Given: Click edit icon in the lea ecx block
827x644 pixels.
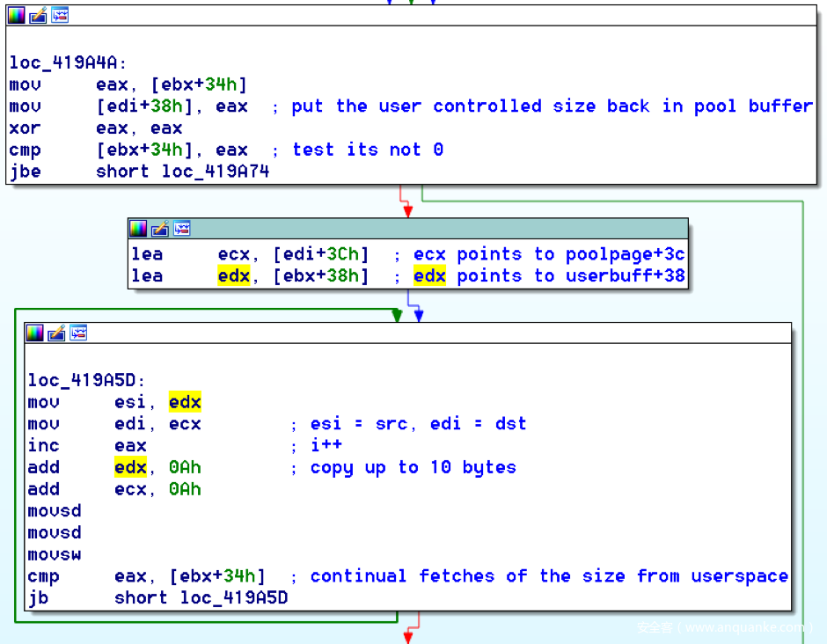Looking at the screenshot, I should pos(159,229).
